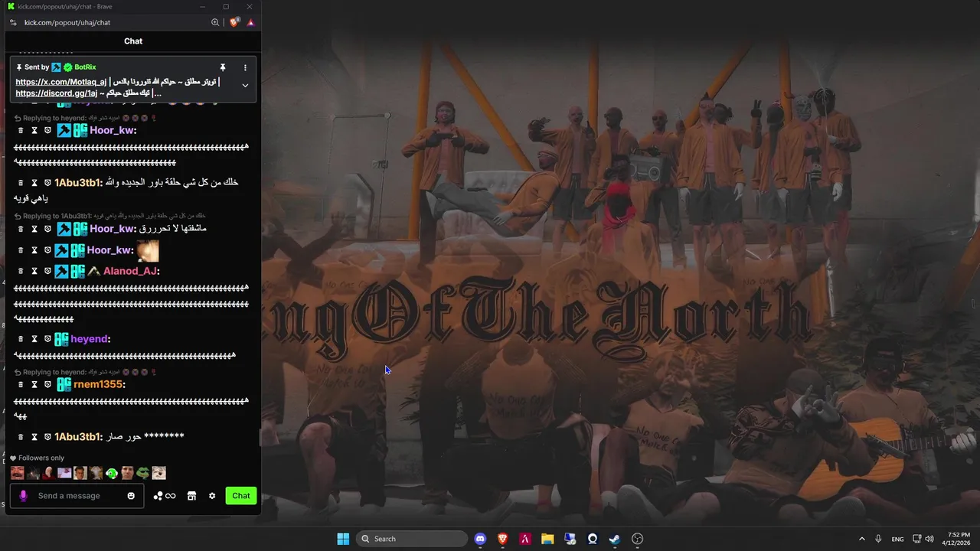Image resolution: width=980 pixels, height=551 pixels.
Task: Open File Explorer from taskbar
Action: (x=547, y=539)
